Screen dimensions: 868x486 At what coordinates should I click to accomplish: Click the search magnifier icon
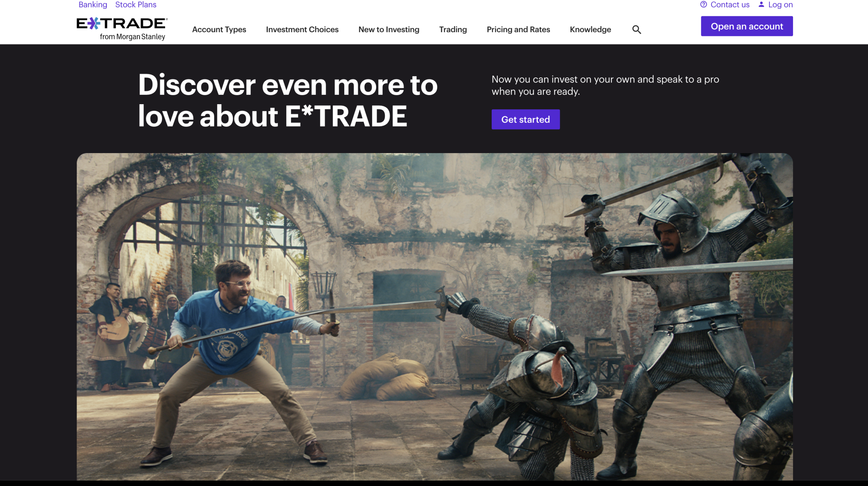click(x=636, y=30)
